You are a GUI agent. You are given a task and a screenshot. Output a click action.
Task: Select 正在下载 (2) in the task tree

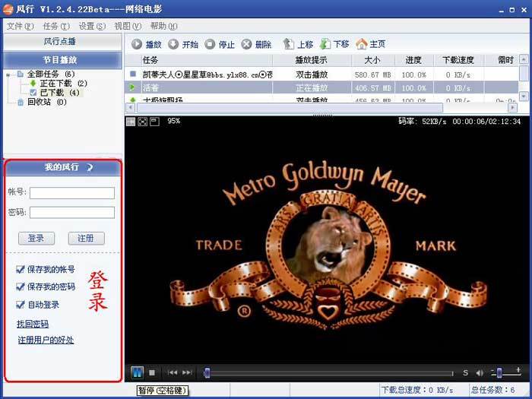[x=63, y=83]
